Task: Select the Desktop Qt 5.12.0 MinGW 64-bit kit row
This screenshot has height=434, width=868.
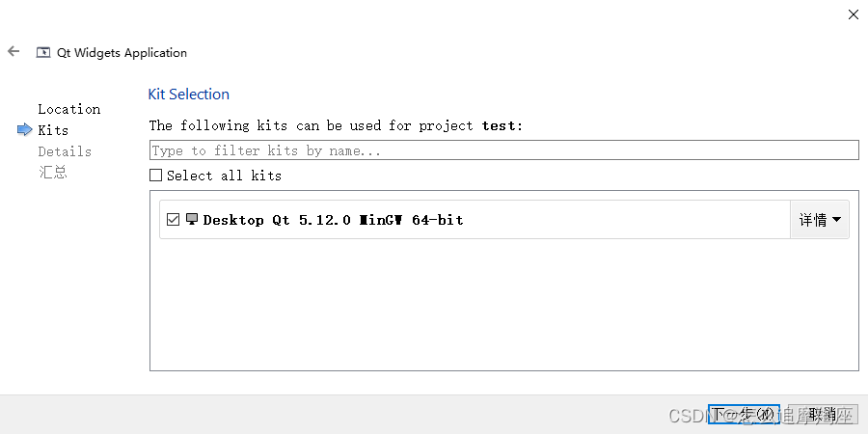Action: 503,220
